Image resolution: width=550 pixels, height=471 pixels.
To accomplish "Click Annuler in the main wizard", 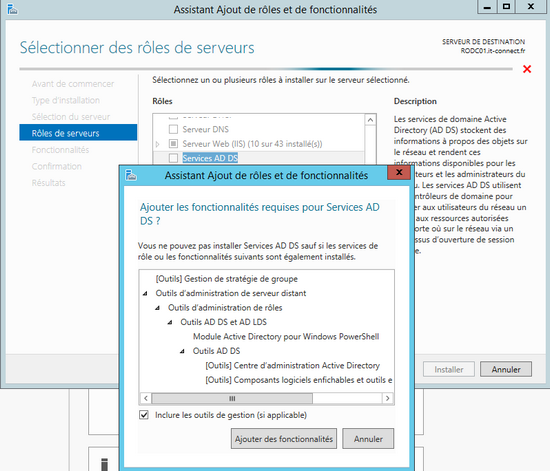I will [x=506, y=369].
